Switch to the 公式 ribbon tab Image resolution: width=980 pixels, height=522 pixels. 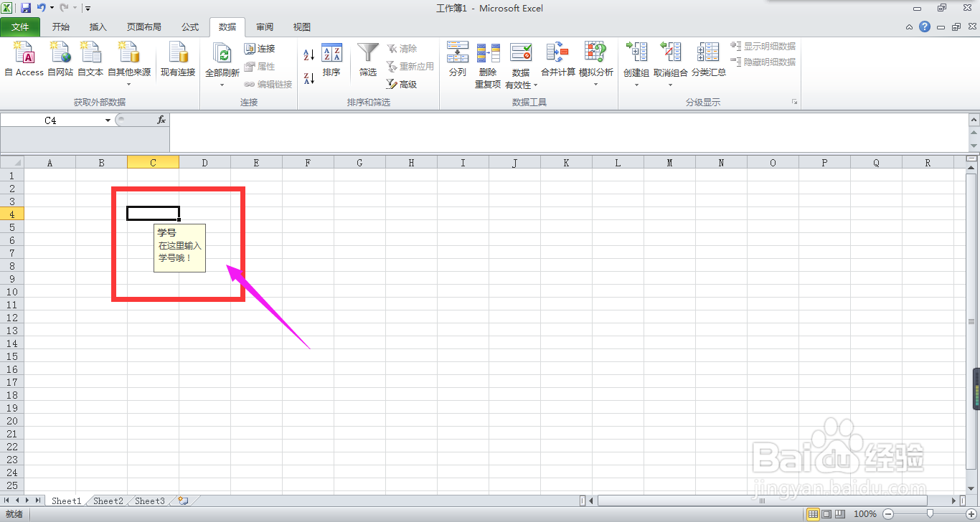pos(189,27)
